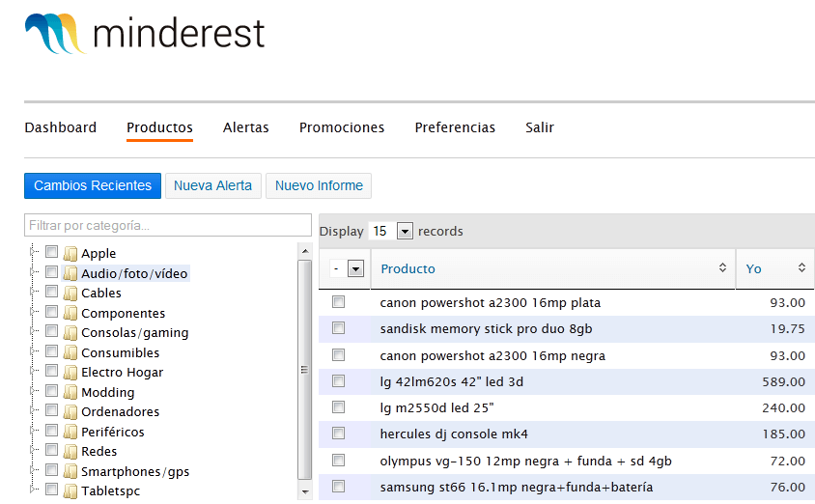Image resolution: width=815 pixels, height=504 pixels.
Task: Click the category list scrollbar down arrow
Action: (305, 491)
